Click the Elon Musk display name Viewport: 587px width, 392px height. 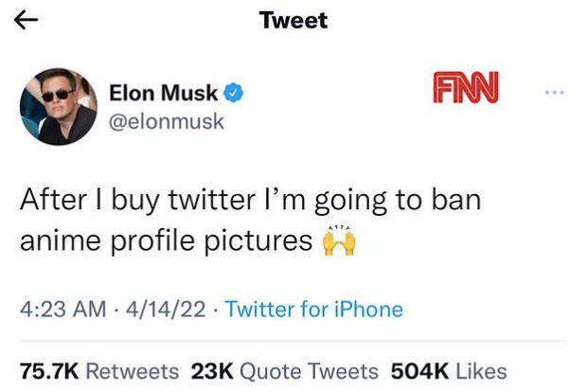[x=164, y=93]
